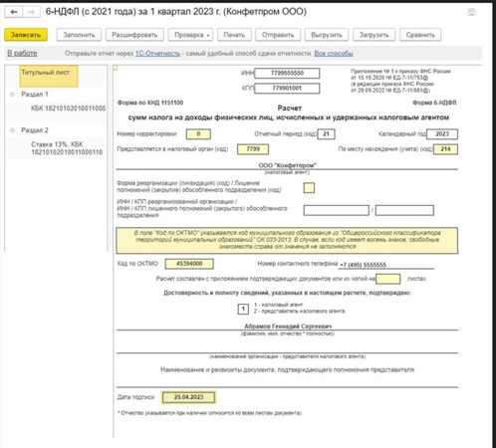
Task: Open the КБК 18210102010011000 tree item
Action: point(68,109)
